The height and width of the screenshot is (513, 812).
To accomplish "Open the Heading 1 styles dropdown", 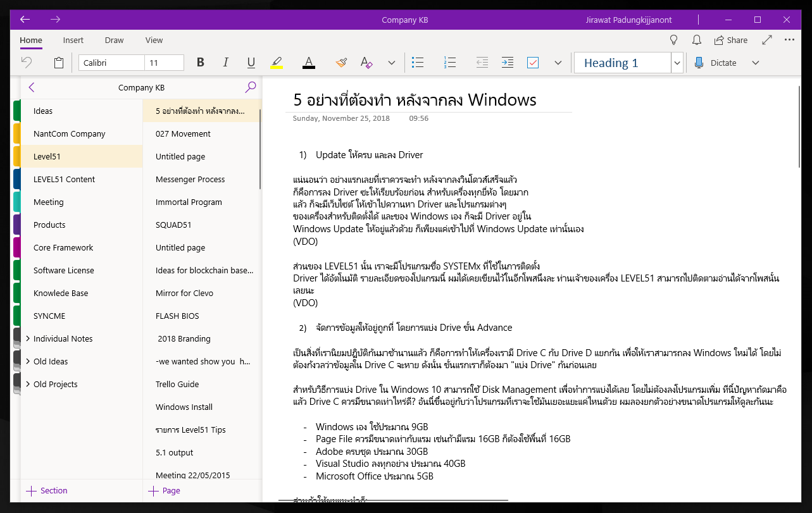I will click(677, 63).
